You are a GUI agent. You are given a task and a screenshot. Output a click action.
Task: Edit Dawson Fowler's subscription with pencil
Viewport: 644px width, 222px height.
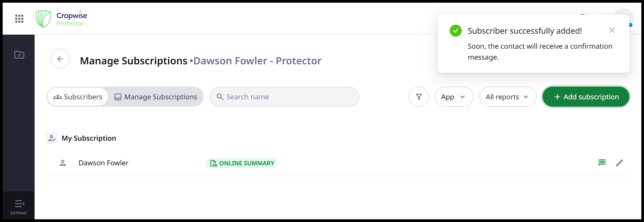tap(619, 163)
